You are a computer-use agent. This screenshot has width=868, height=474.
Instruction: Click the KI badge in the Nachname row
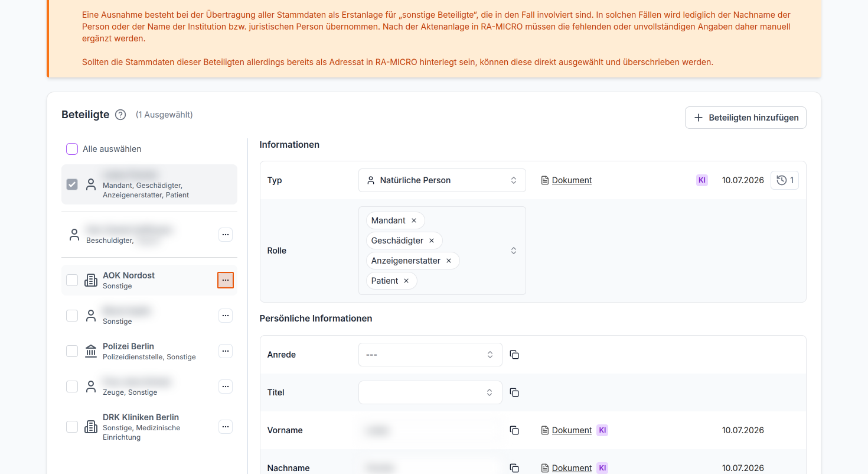602,468
